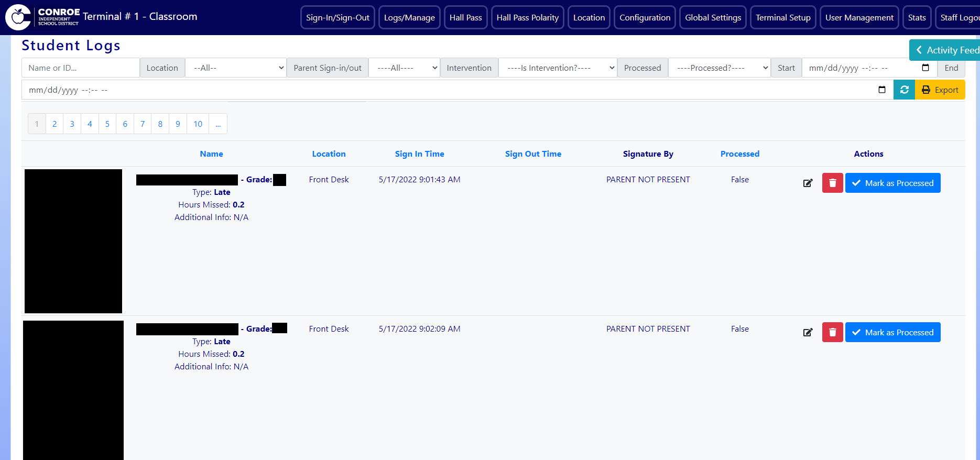Viewport: 980px width, 460px height.
Task: Open the End date calendar picker icon
Action: pyautogui.click(x=881, y=90)
